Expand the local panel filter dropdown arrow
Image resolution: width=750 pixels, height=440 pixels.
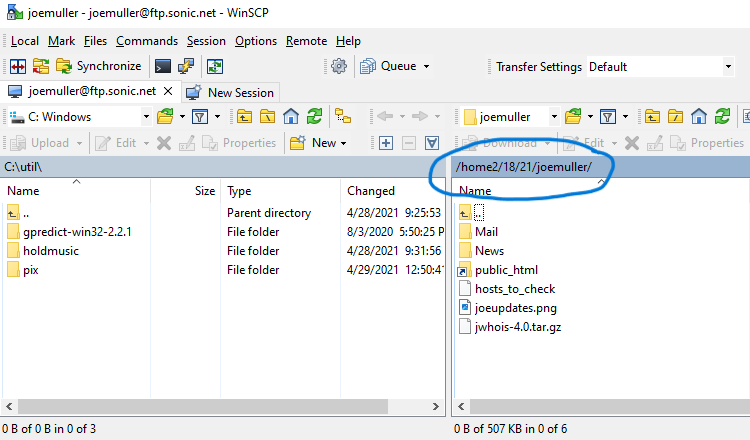(x=217, y=117)
